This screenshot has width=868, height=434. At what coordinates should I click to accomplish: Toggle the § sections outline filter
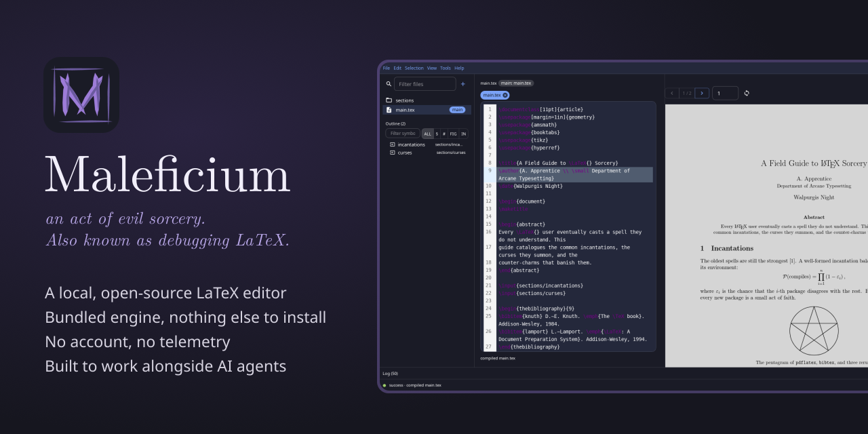click(437, 134)
